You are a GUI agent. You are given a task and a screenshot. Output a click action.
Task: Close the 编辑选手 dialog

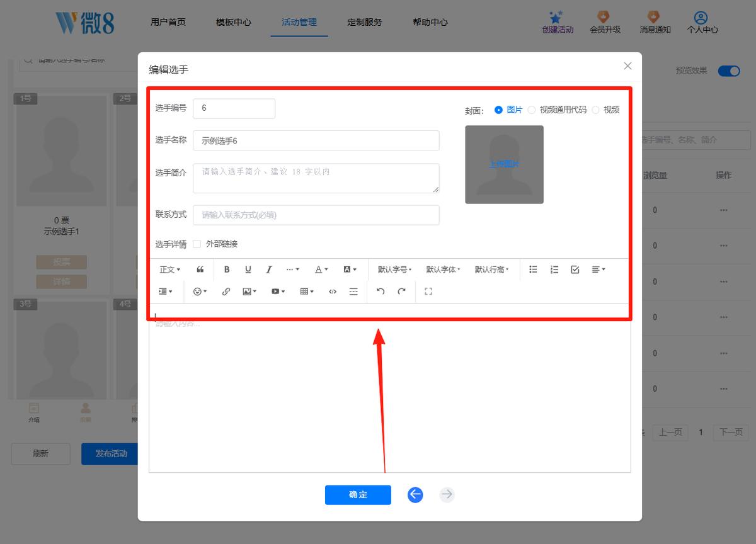point(627,66)
